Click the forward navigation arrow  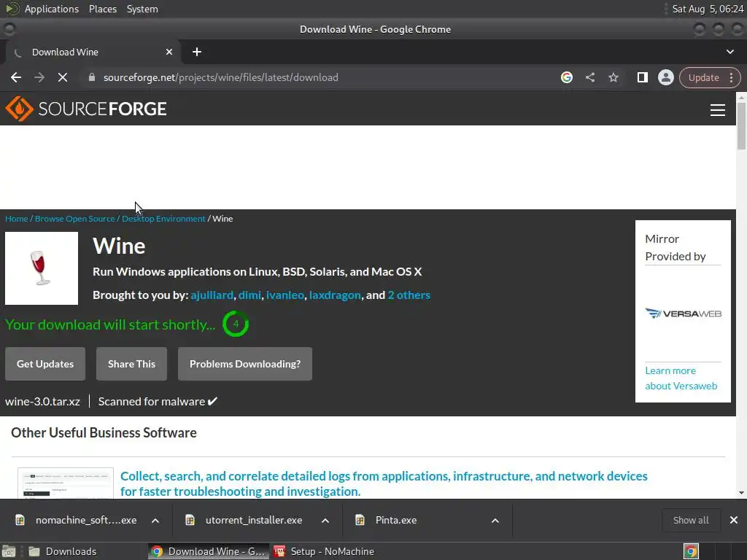click(x=39, y=77)
